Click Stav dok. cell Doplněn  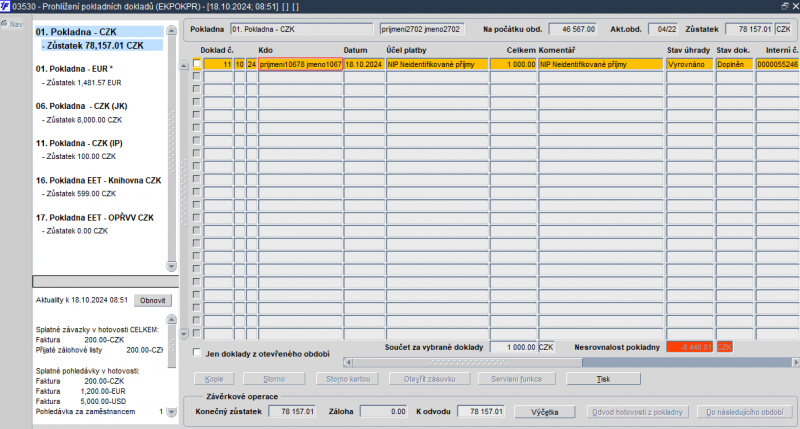[x=734, y=64]
